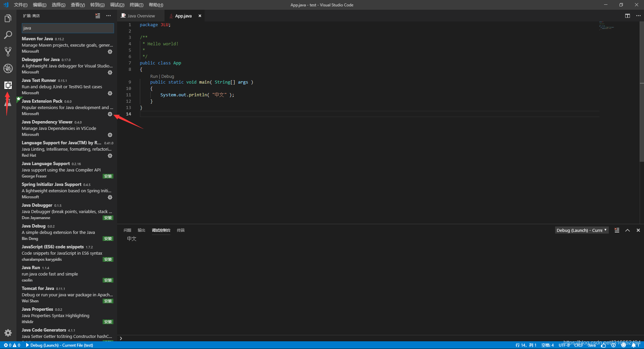This screenshot has height=349, width=644.
Task: Switch to the 问题 panel tab
Action: click(127, 230)
